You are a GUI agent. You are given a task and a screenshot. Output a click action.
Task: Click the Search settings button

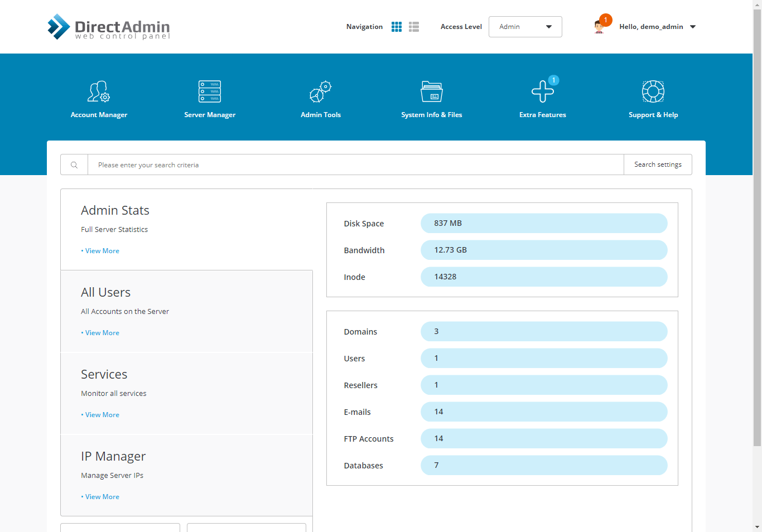pos(658,165)
